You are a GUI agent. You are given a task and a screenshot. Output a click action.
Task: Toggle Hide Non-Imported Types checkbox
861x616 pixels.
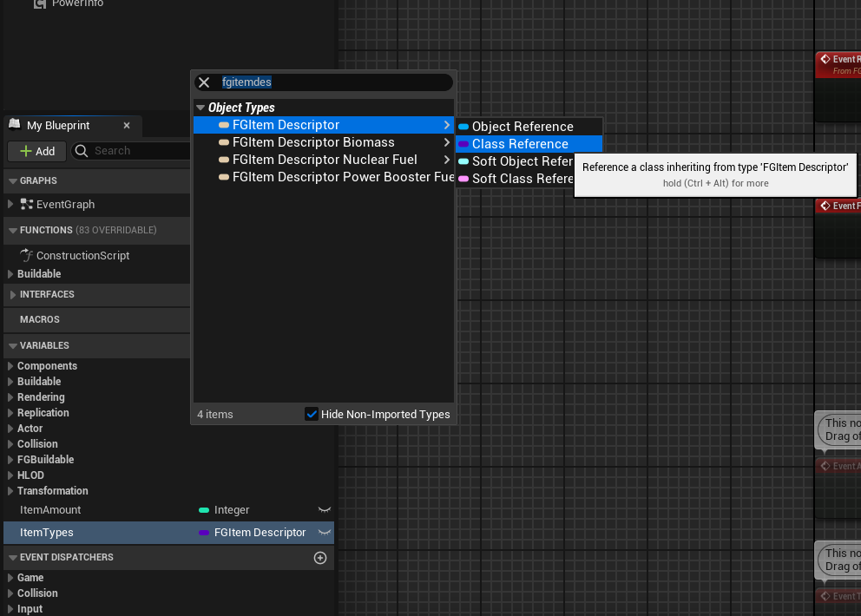point(312,414)
